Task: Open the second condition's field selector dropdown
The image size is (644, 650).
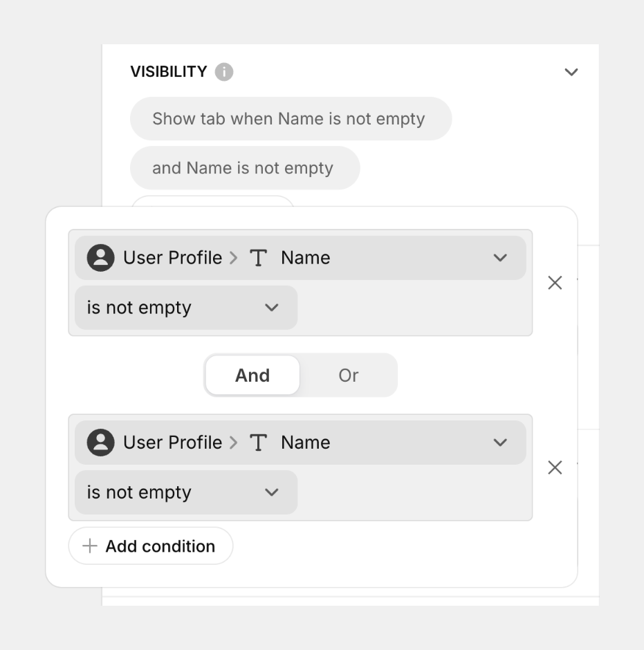Action: [x=500, y=443]
